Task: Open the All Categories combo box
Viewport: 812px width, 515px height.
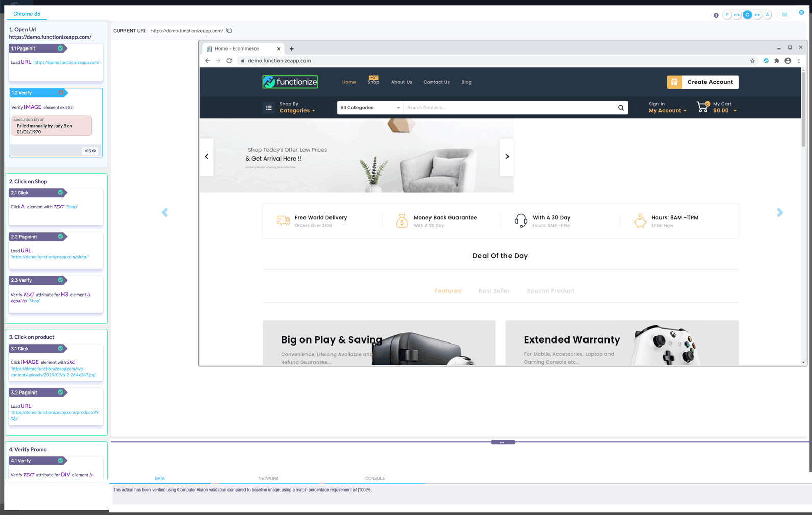Action: 370,108
